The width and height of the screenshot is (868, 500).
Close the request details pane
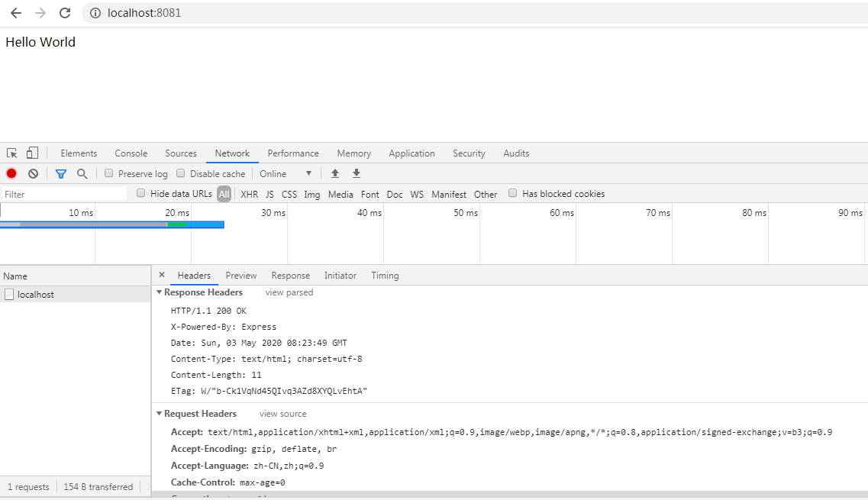coord(162,275)
